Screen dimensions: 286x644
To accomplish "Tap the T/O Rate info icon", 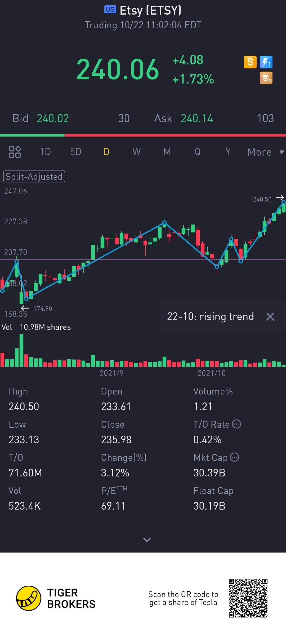I will pos(236,424).
